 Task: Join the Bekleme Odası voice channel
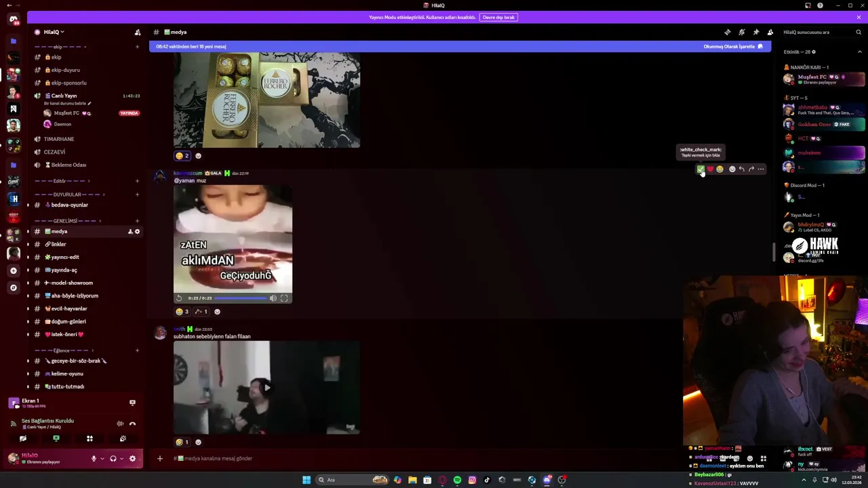(x=87, y=165)
